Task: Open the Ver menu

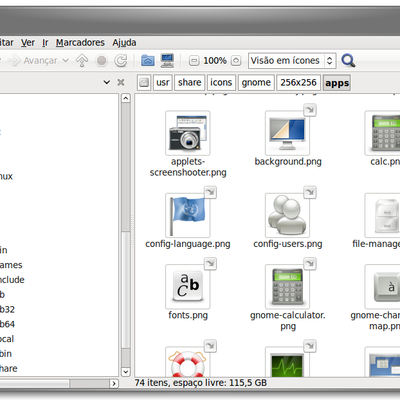Action: (28, 43)
